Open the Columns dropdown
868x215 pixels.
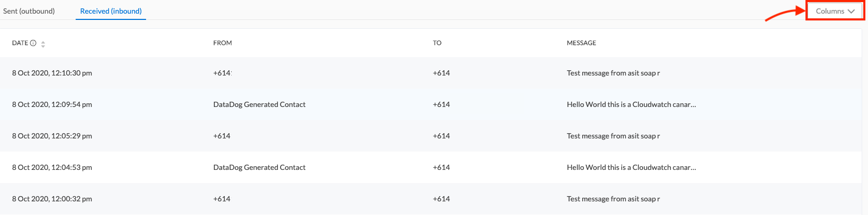click(835, 11)
